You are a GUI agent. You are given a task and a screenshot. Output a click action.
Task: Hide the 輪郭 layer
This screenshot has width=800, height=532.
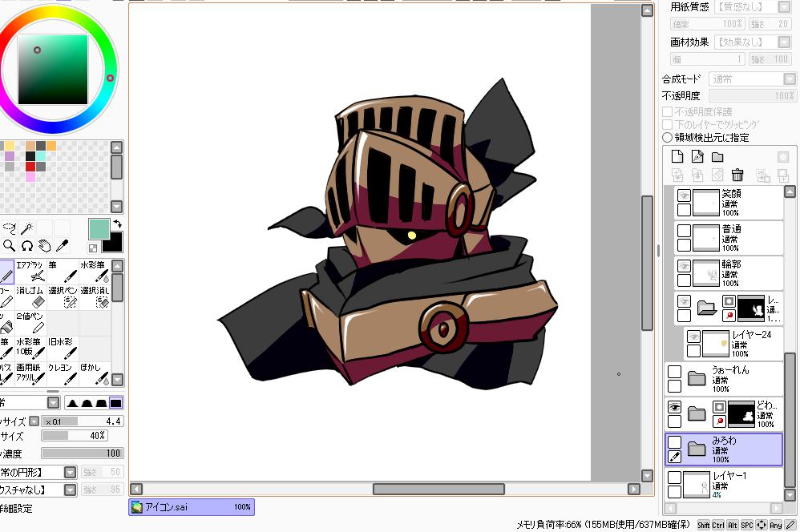click(684, 266)
